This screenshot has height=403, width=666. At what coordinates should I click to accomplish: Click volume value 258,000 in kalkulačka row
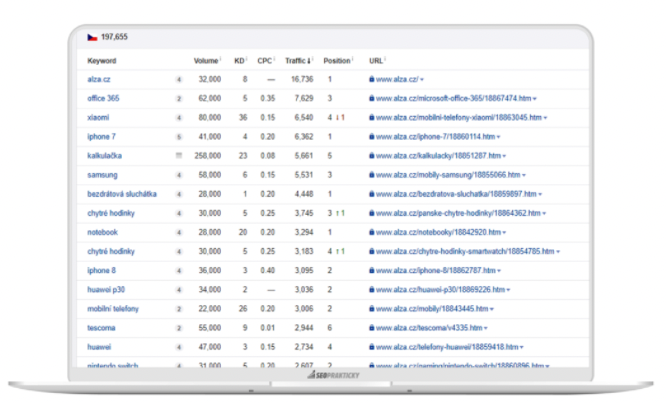208,156
